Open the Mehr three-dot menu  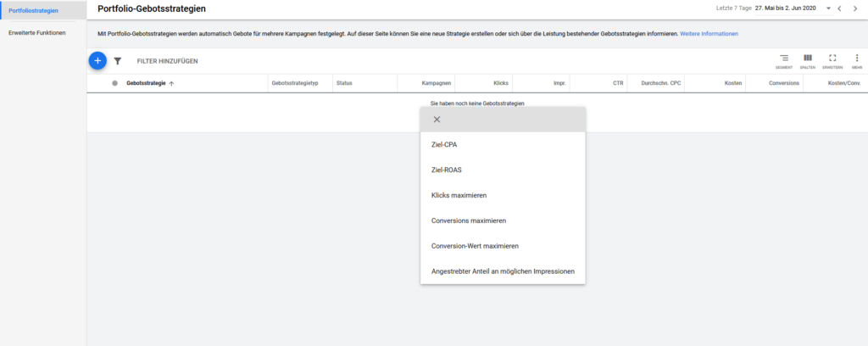(857, 59)
